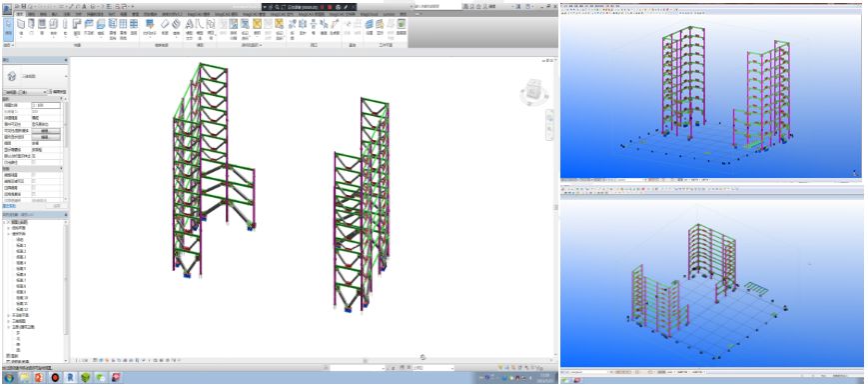Click the Edit Type button in properties
Screen dimensions: 868x387
[58, 91]
